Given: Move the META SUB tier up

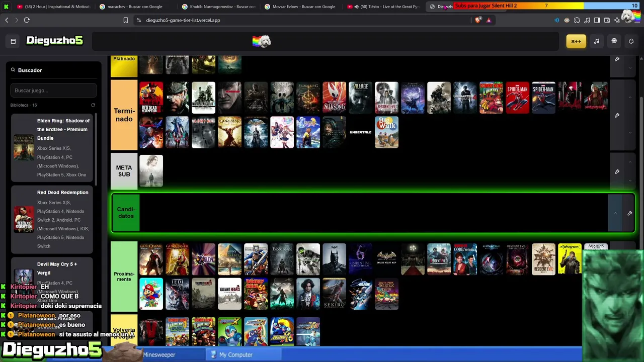Looking at the screenshot, I should coord(630,162).
